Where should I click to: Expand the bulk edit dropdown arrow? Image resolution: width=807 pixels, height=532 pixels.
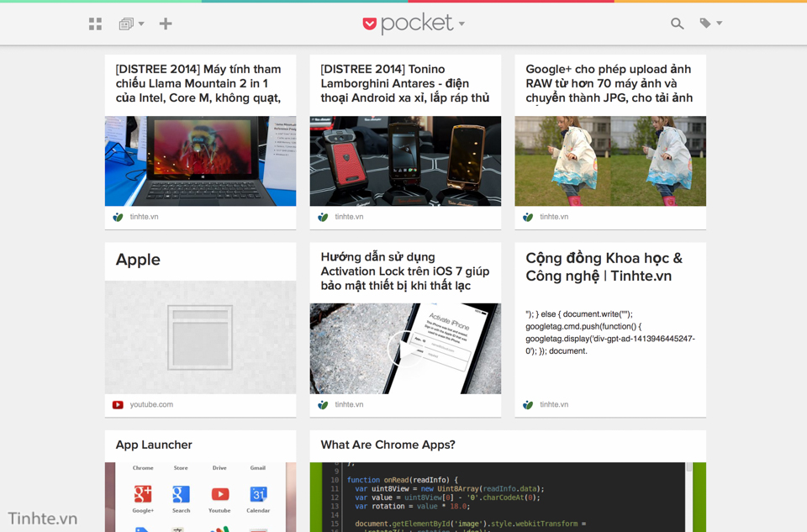[141, 24]
